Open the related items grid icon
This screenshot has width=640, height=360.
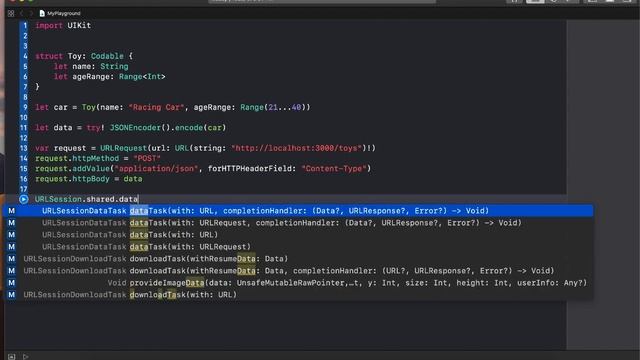11,13
